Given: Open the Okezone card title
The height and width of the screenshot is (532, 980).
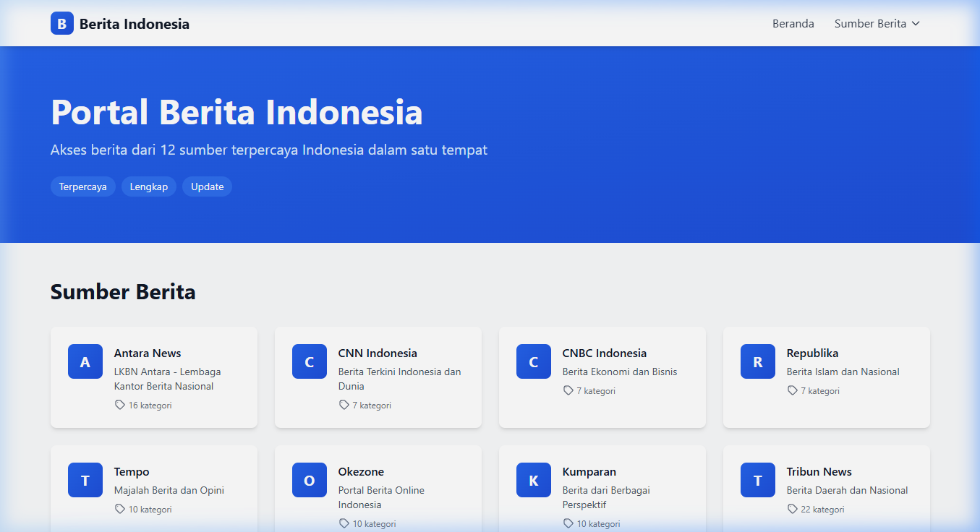Looking at the screenshot, I should pos(361,471).
